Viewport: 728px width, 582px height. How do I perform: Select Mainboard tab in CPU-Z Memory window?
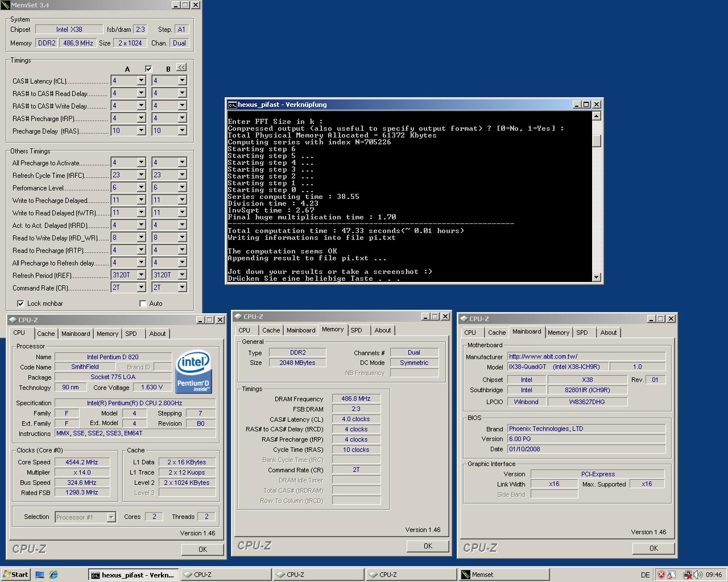click(x=301, y=330)
